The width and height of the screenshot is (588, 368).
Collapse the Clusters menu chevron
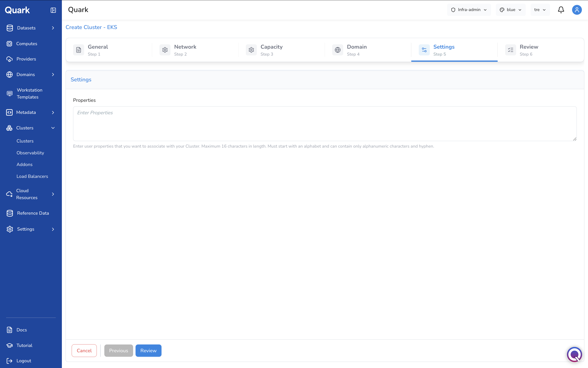[53, 128]
